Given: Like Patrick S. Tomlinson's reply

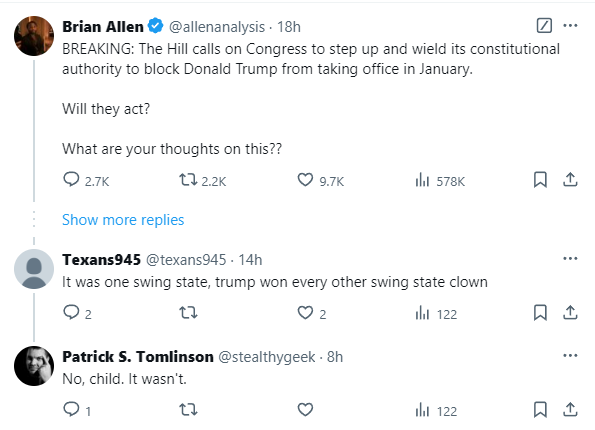Looking at the screenshot, I should pyautogui.click(x=305, y=410).
